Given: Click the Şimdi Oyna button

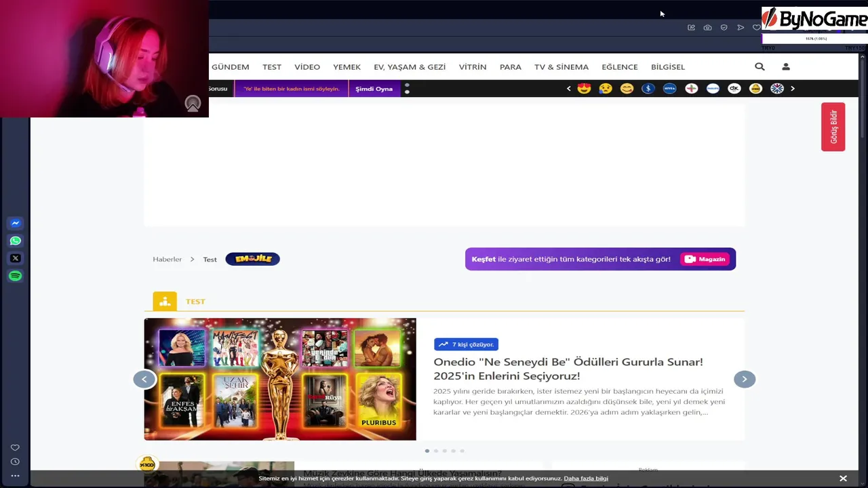Looking at the screenshot, I should [x=374, y=89].
